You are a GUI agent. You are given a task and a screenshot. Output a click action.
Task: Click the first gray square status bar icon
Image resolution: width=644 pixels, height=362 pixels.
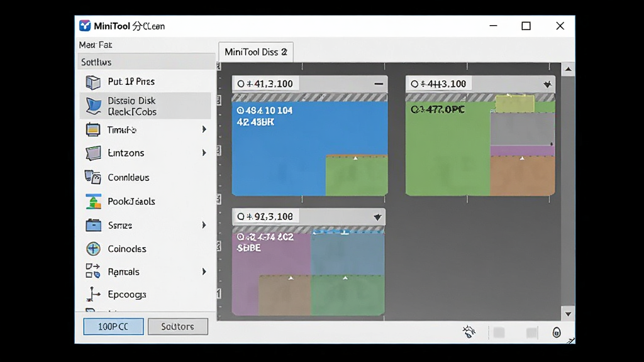(499, 332)
